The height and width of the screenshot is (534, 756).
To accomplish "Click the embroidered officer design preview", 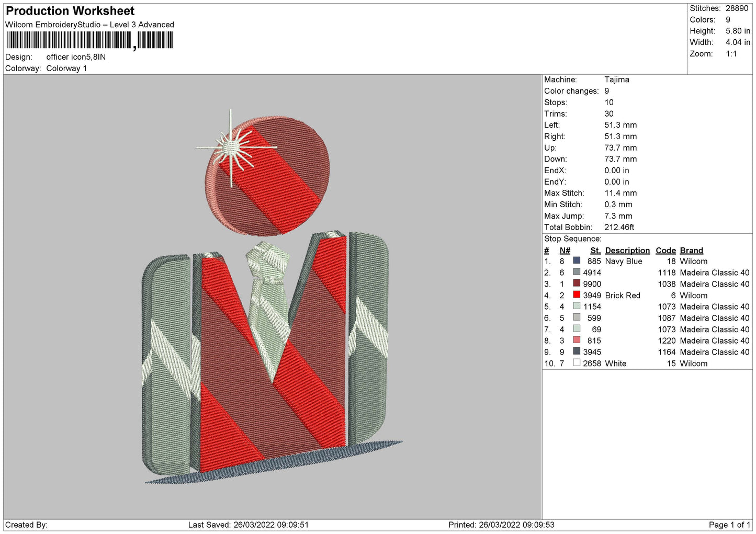I will 272,297.
